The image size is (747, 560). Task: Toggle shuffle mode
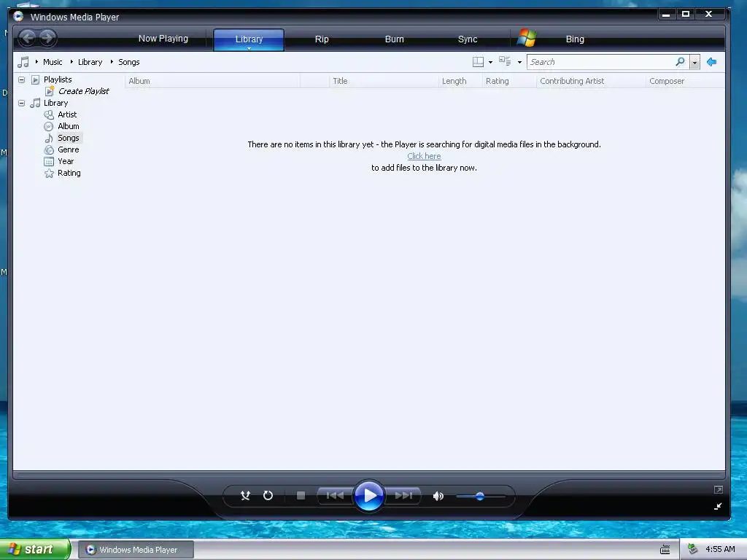coord(245,496)
